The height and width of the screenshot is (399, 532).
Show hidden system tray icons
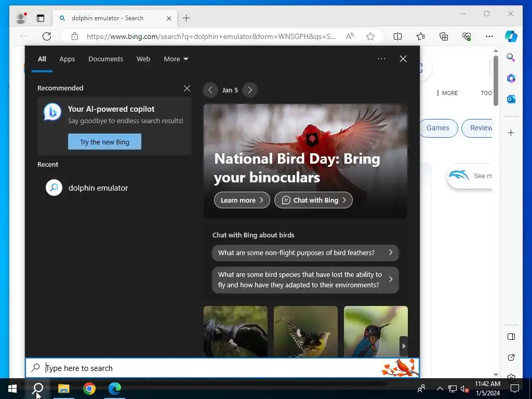click(440, 389)
